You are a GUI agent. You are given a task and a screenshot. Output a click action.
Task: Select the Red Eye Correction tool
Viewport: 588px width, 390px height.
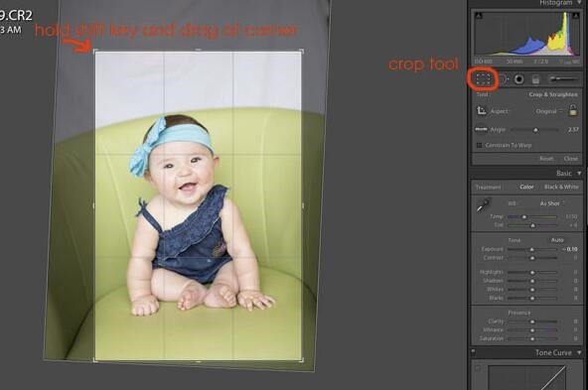[x=519, y=79]
